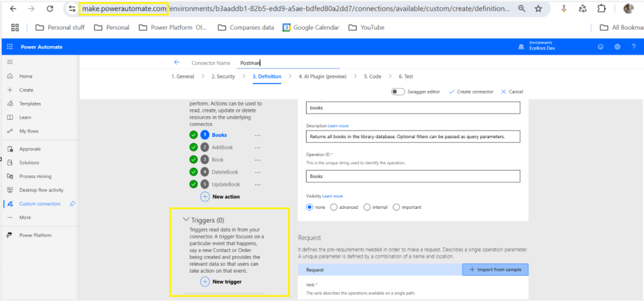Screen dimensions: 644x301
Task: Click the back arrow beside Connector Name
Action: pyautogui.click(x=177, y=62)
